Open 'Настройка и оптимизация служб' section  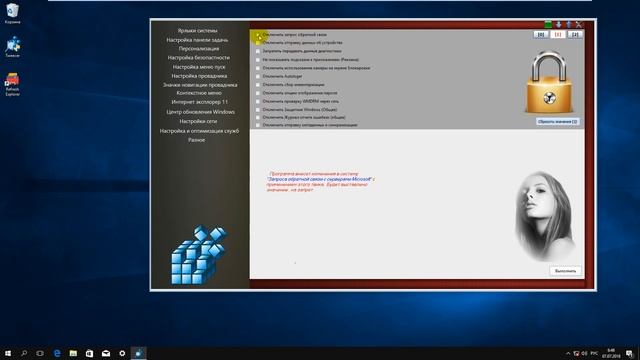pyautogui.click(x=199, y=131)
